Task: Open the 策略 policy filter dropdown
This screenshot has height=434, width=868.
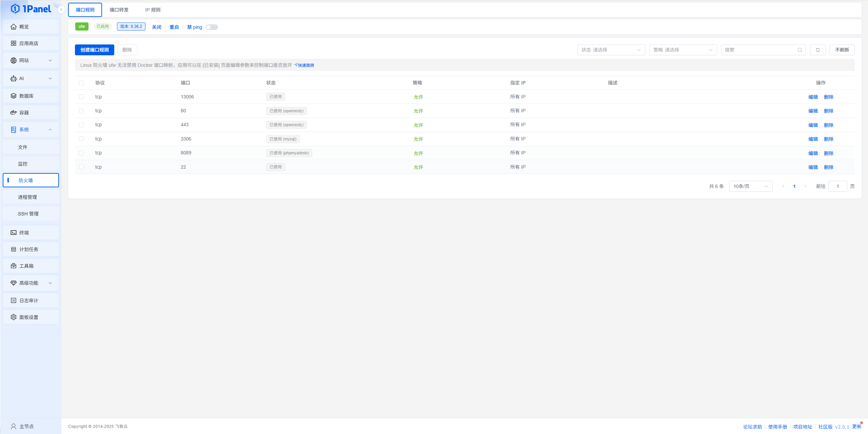Action: click(x=683, y=50)
